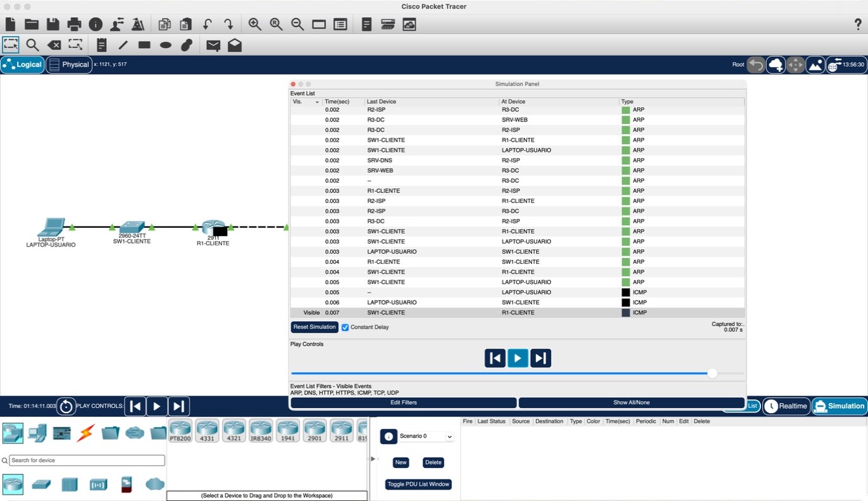This screenshot has width=868, height=501.
Task: Click Capture Forward in the Simulation Panel
Action: 540,358
